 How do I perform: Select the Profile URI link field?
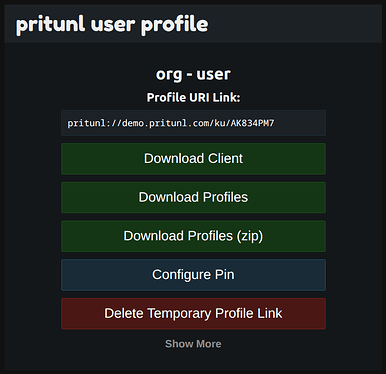(193, 123)
